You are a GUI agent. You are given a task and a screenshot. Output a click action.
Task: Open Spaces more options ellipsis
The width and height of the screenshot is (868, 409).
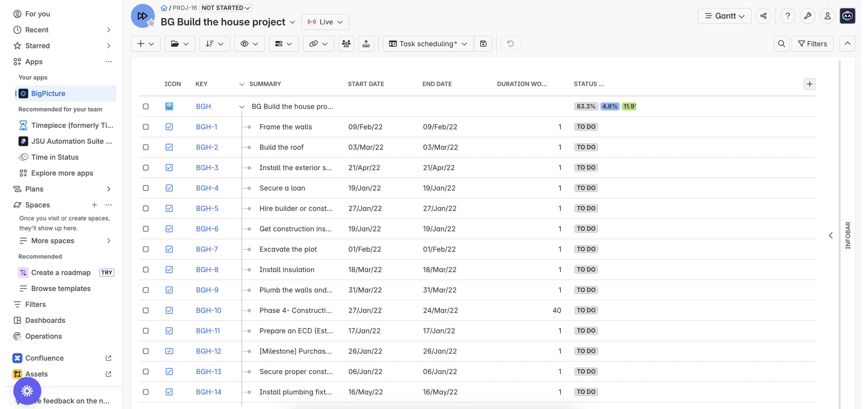click(108, 205)
